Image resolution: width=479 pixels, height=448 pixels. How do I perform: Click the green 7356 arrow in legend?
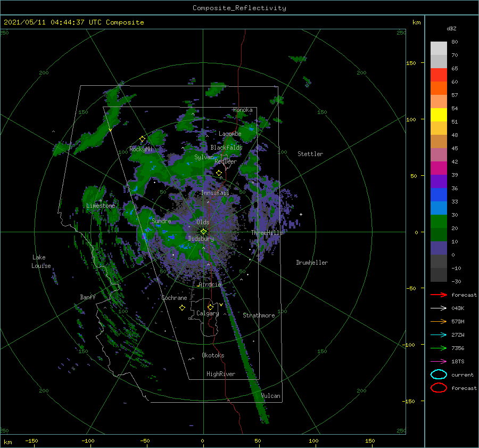coord(439,348)
